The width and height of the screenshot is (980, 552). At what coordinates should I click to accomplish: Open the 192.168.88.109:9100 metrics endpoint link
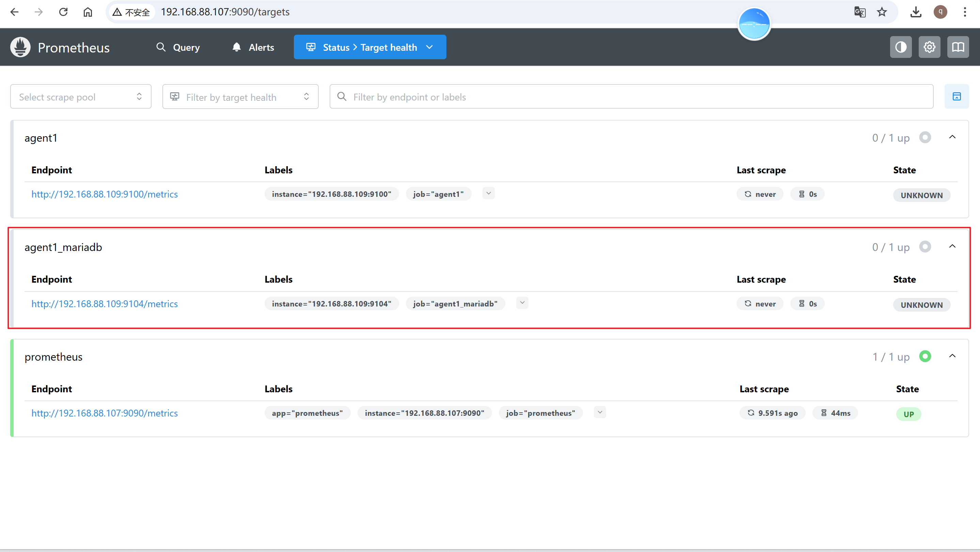coord(105,194)
